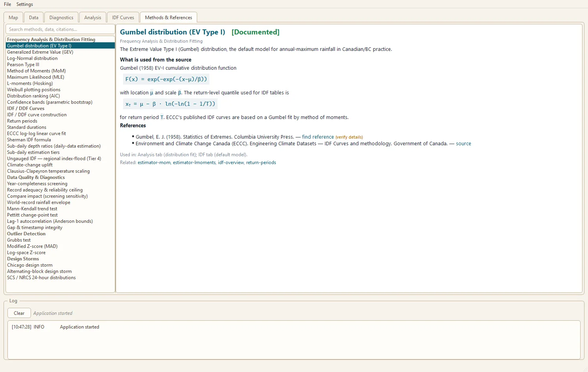Screen dimensions: 588x372
Task: Select IDF / DDF curve construction
Action: [60, 115]
